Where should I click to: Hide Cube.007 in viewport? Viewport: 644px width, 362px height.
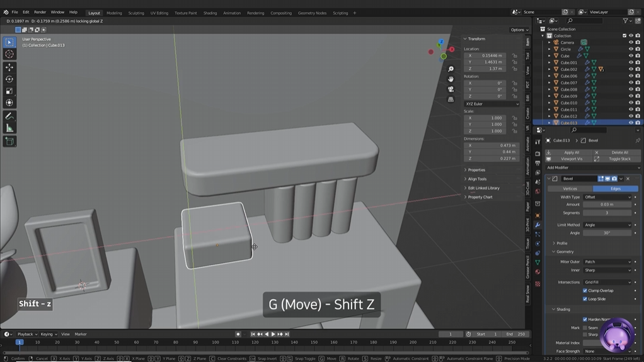(631, 82)
